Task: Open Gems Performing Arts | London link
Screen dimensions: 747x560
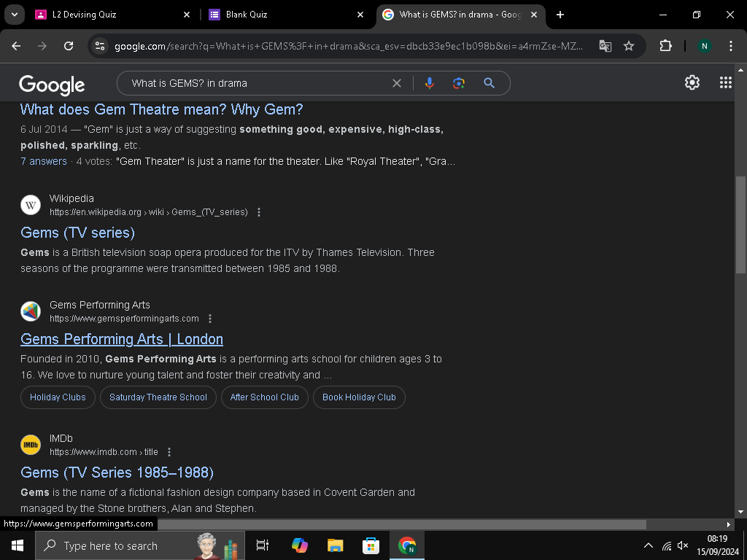Action: tap(122, 339)
